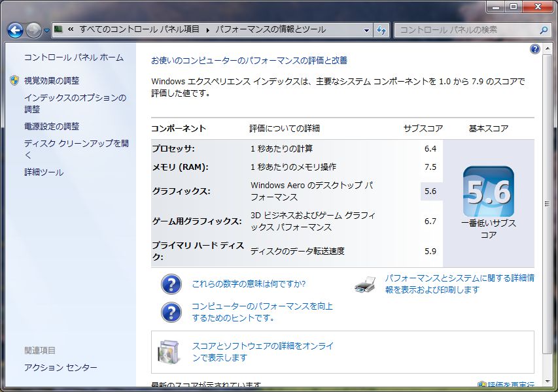Open 電源設定の調整 link
This screenshot has width=558, height=392.
tap(52, 126)
